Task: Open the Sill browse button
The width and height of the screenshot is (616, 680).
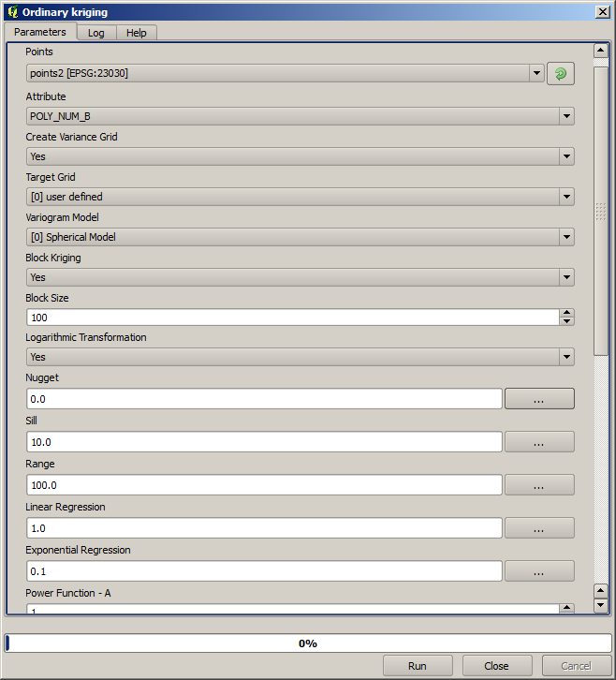Action: [x=539, y=442]
